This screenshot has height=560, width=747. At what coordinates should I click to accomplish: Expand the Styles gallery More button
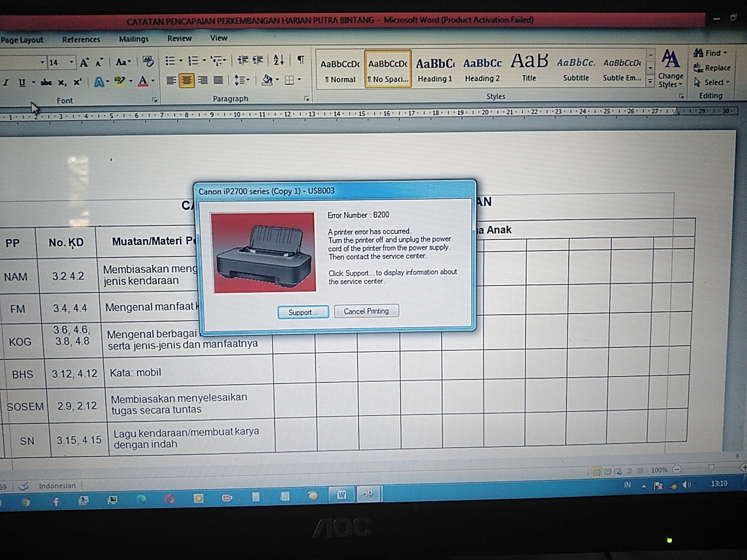coord(650,82)
